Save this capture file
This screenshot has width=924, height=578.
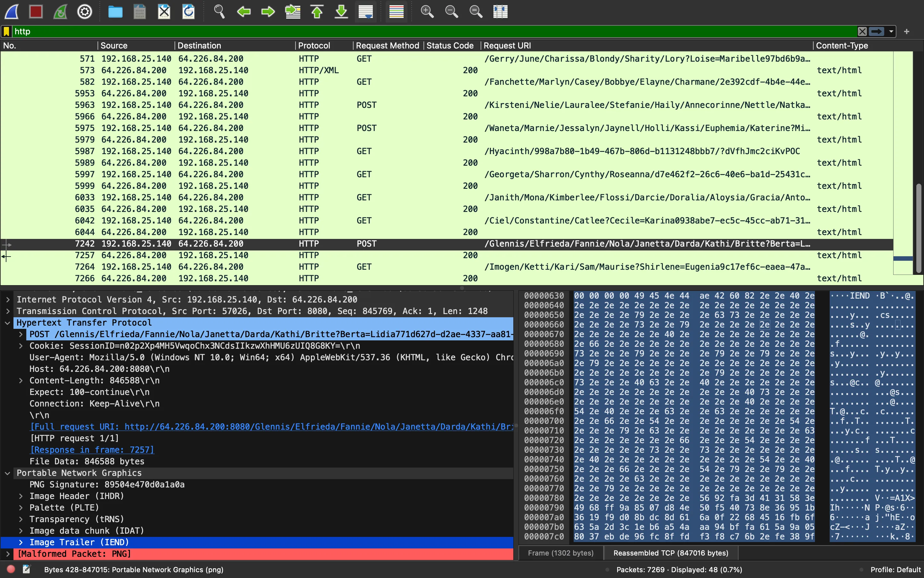pos(140,12)
